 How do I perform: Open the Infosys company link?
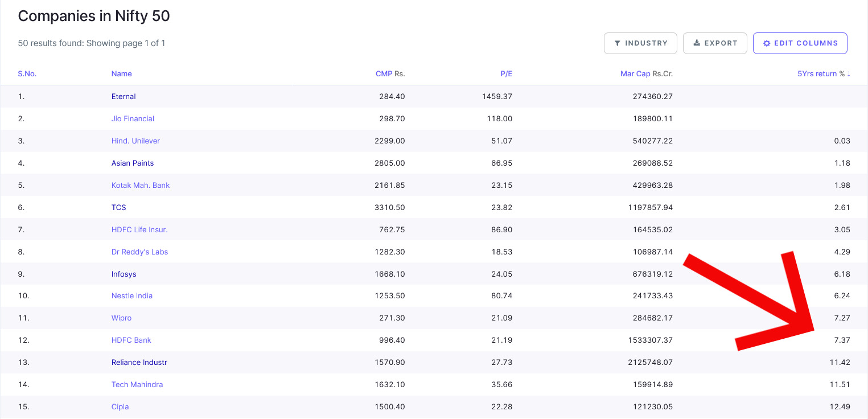click(x=124, y=274)
